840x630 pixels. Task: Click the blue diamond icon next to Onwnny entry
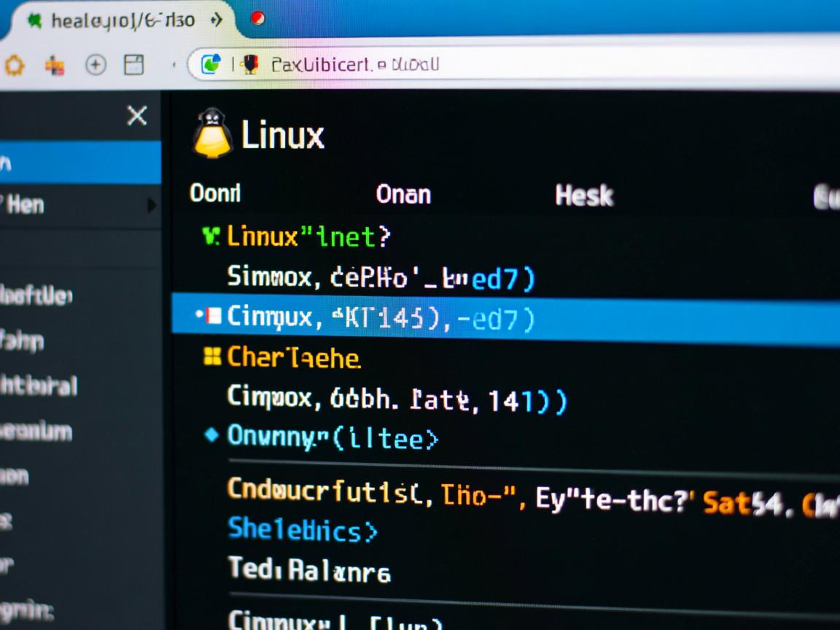210,435
